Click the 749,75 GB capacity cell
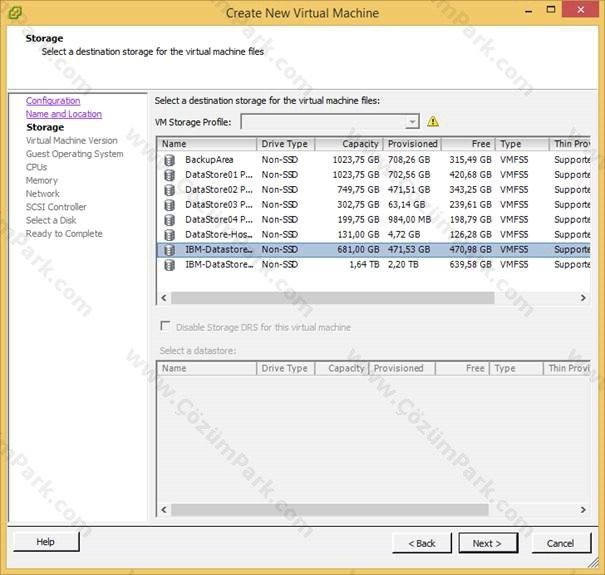Screen dimensions: 605x575 (358, 190)
